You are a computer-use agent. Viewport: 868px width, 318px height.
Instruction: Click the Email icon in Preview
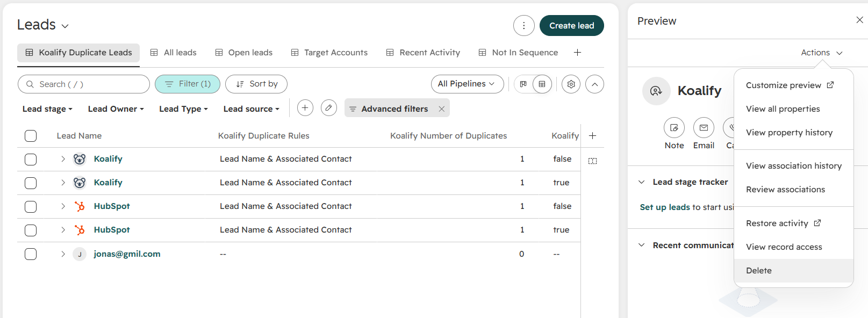coord(704,128)
